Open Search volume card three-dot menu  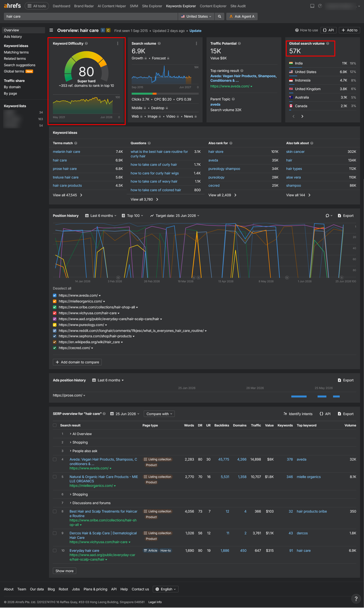pos(196,43)
